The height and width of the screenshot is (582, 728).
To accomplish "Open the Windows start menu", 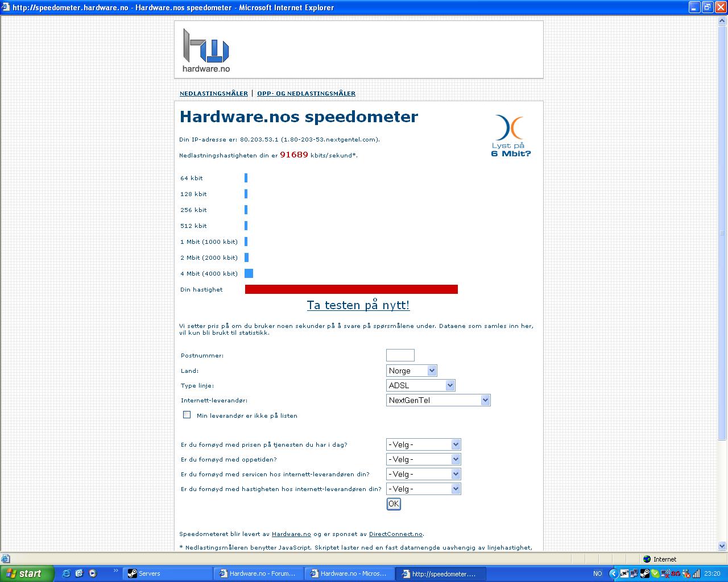I will pos(27,573).
